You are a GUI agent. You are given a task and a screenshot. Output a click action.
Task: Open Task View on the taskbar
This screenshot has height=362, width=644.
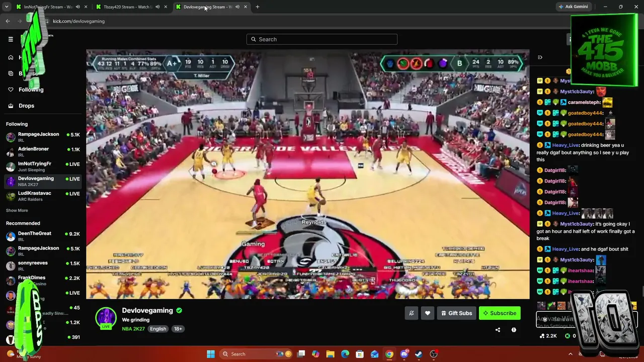click(301, 354)
